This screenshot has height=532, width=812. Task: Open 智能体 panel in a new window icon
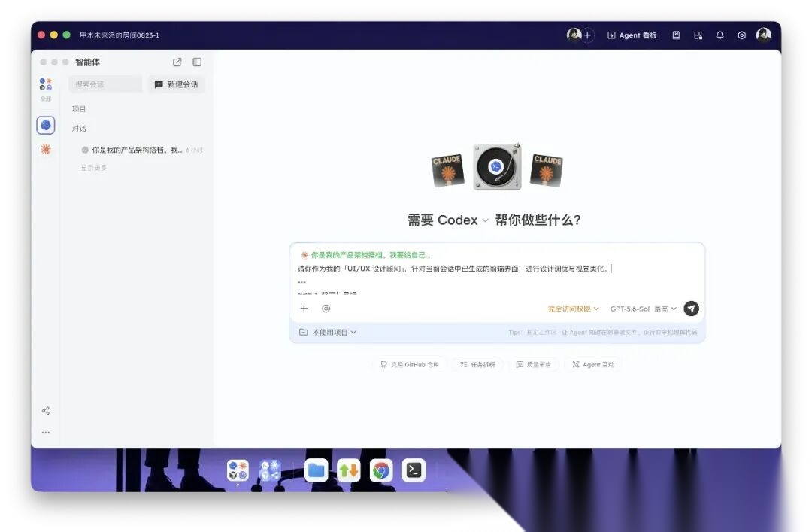(x=177, y=62)
